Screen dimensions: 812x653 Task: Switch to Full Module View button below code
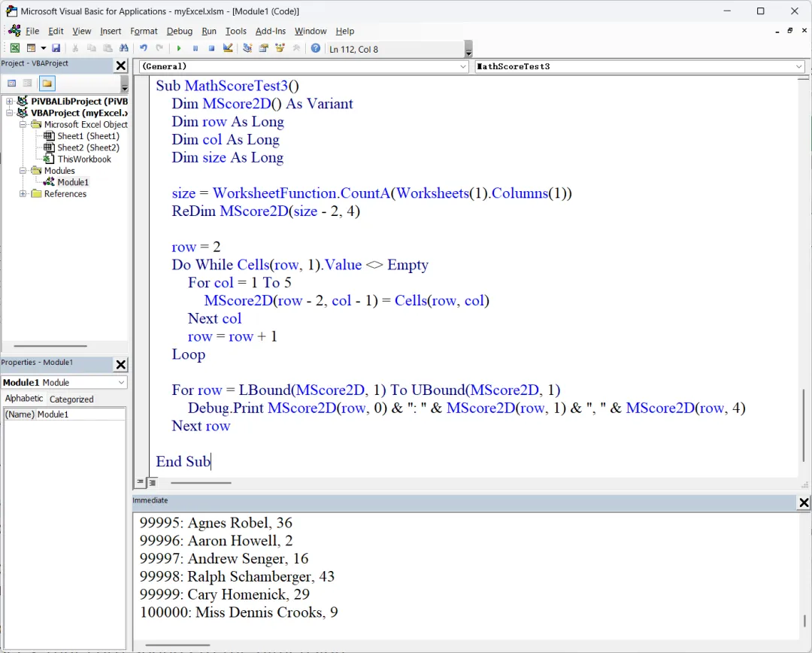click(x=152, y=482)
